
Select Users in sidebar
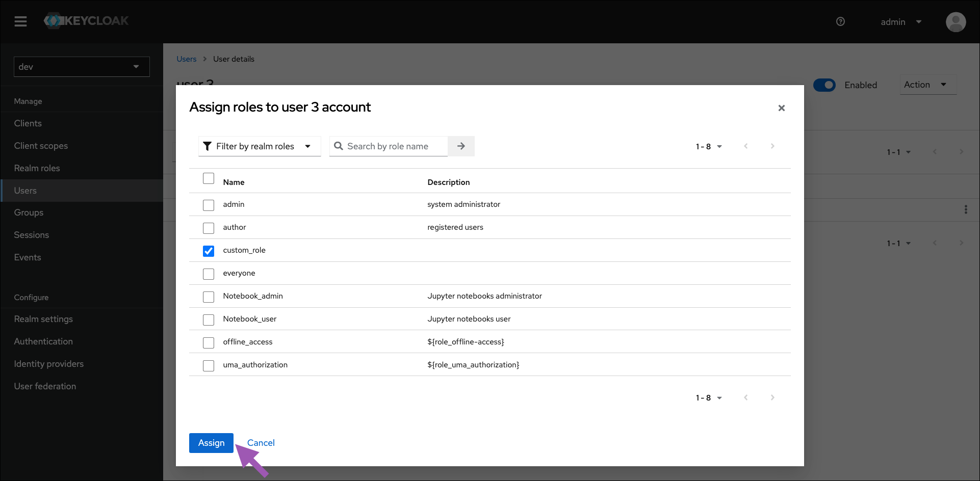point(82,191)
